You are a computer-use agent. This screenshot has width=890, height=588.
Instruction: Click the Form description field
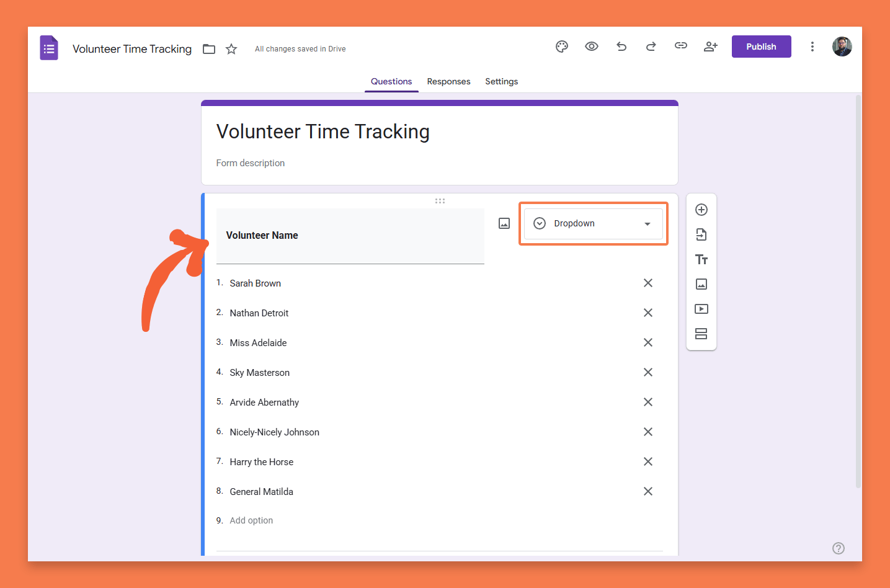click(x=251, y=163)
